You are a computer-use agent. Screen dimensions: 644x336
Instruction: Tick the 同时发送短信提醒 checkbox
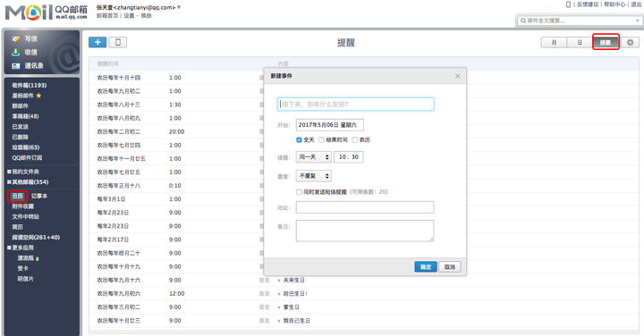(299, 192)
